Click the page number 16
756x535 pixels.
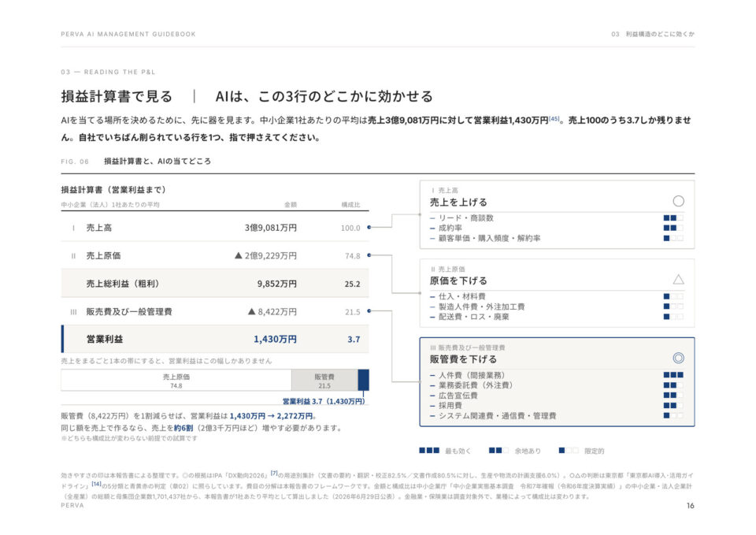691,506
